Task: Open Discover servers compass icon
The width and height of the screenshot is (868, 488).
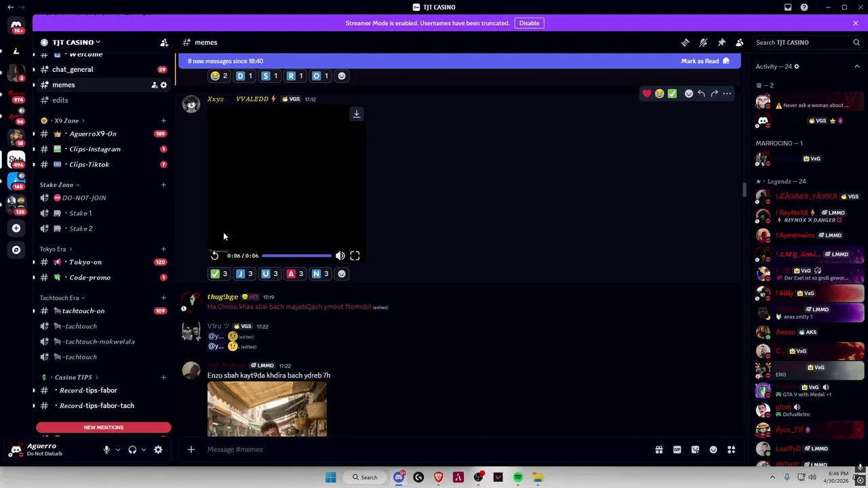Action: pyautogui.click(x=16, y=249)
